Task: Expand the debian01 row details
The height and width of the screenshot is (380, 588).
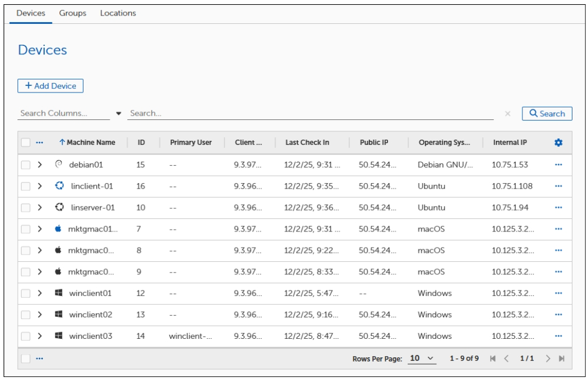Action: click(39, 165)
